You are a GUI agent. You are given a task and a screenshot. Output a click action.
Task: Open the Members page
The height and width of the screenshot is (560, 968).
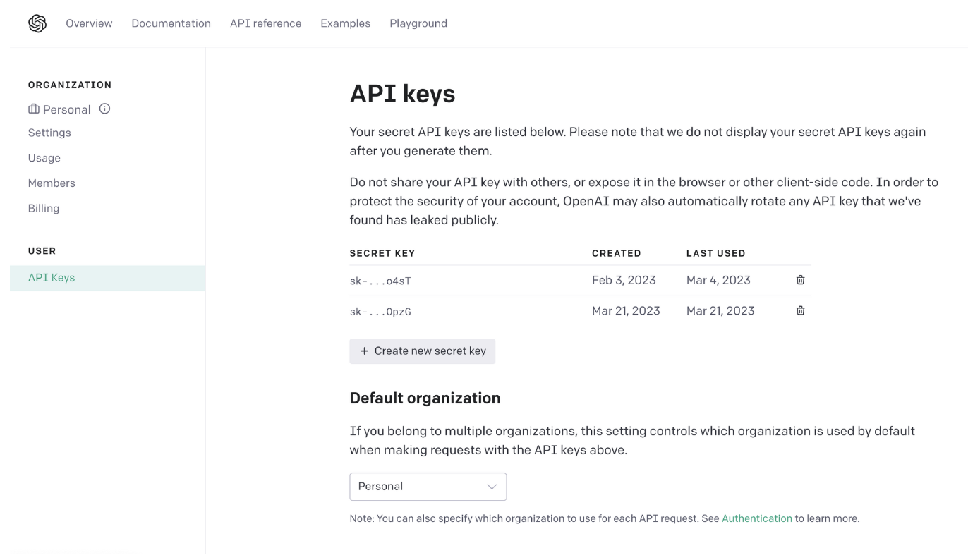tap(52, 183)
